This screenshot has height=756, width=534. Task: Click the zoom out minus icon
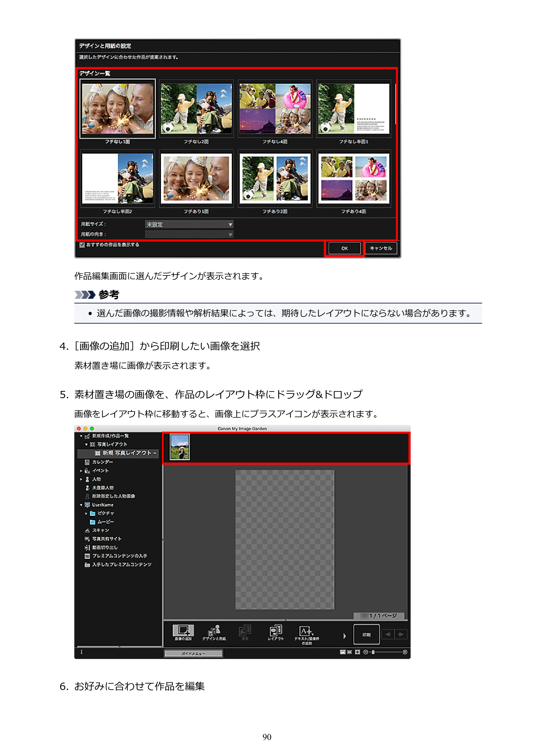(x=366, y=652)
